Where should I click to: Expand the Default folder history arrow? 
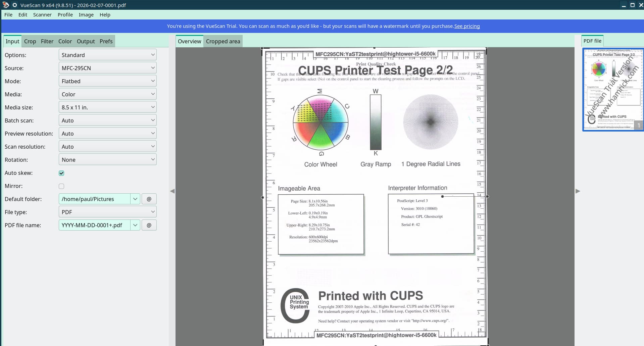[x=135, y=199]
